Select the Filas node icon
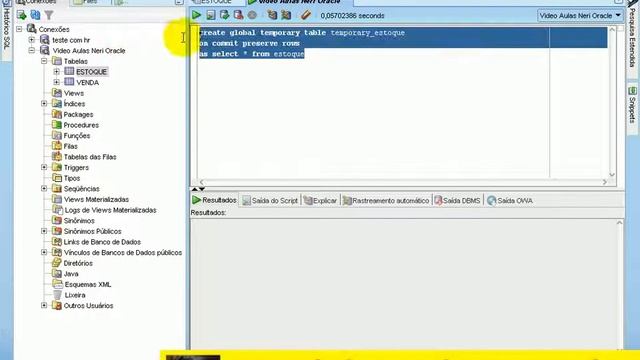Image resolution: width=640 pixels, height=360 pixels. click(57, 146)
